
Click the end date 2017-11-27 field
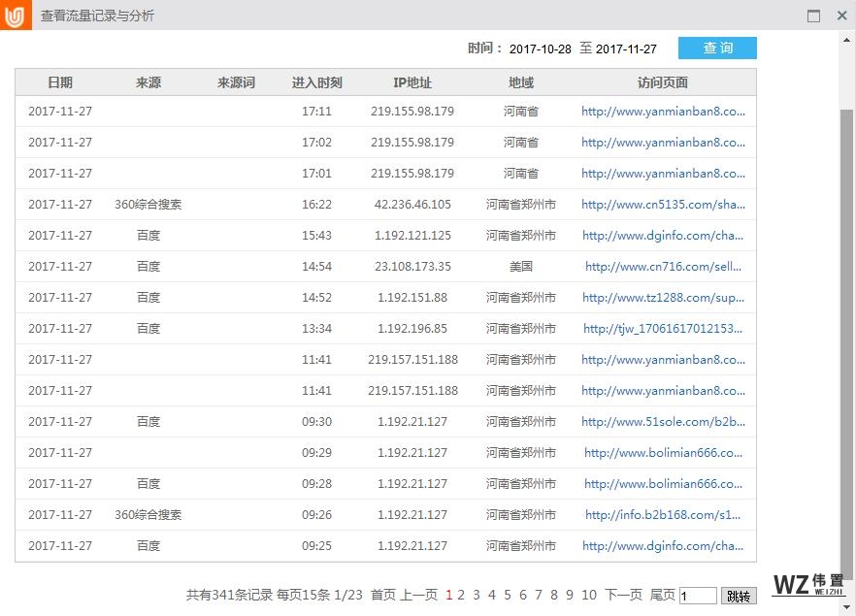coord(626,49)
